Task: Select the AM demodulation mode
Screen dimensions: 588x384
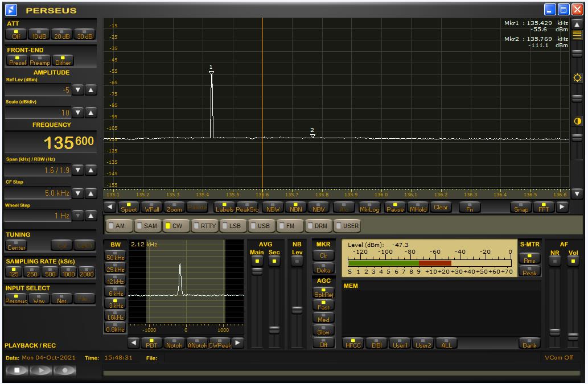Action: click(117, 226)
